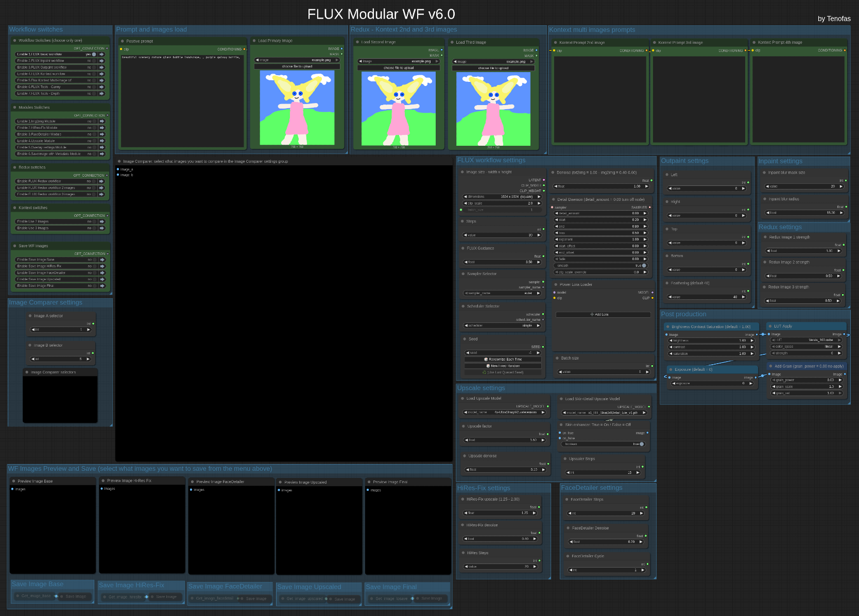Collapse the Detail Daemon node title dot
This screenshot has height=616, width=859.
pos(554,199)
